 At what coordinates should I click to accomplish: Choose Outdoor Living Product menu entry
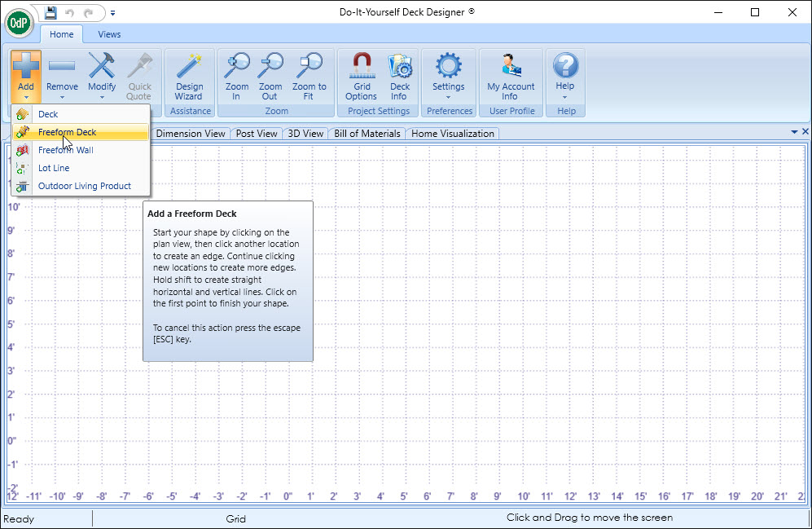click(x=81, y=186)
